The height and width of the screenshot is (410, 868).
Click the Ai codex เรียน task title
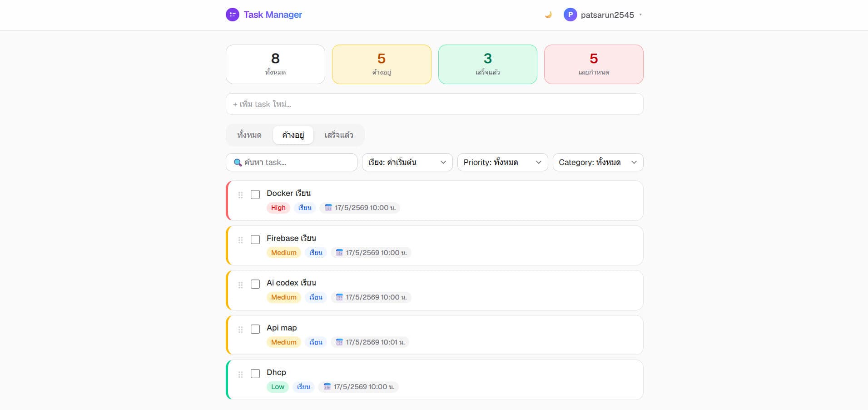[x=291, y=283]
